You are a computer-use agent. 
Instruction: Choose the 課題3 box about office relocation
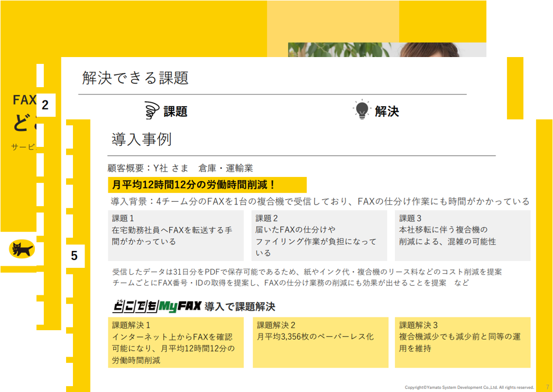coord(462,236)
